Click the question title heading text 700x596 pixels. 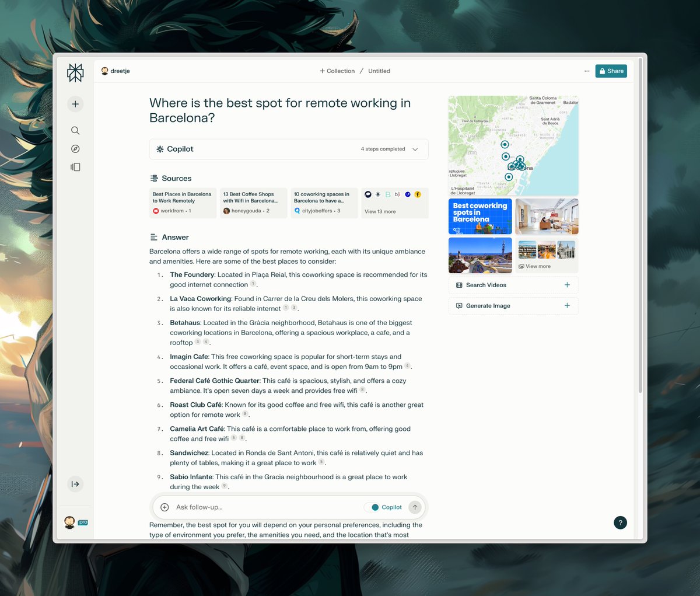click(x=280, y=110)
